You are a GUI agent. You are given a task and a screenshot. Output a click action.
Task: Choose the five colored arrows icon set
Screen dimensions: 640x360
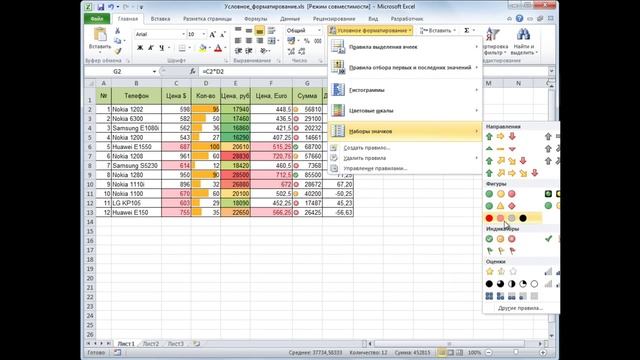click(x=512, y=173)
